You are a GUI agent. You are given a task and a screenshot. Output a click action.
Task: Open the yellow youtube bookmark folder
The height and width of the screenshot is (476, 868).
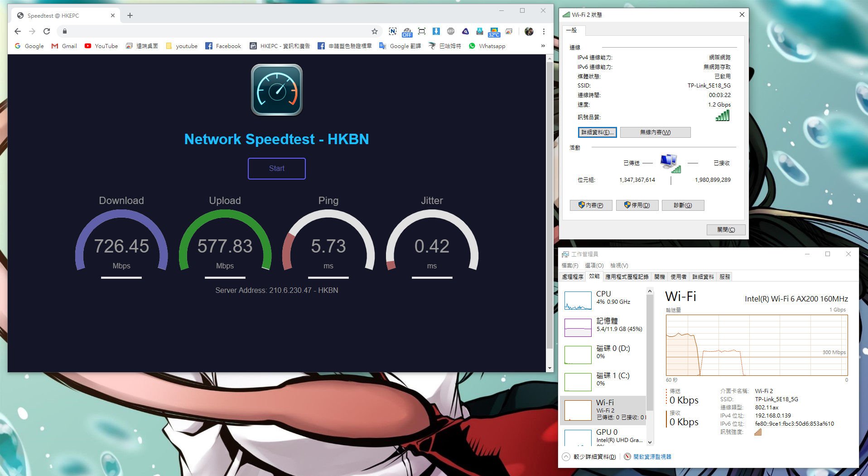click(x=182, y=46)
